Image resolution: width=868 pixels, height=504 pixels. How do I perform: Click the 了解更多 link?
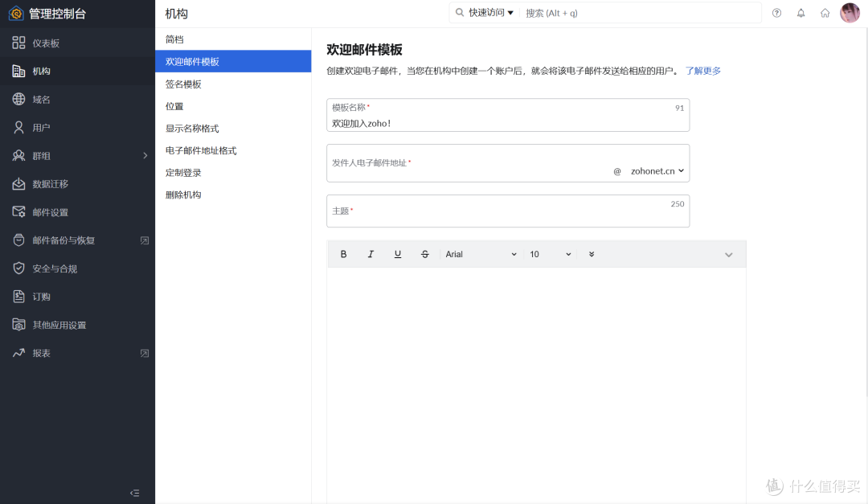click(x=703, y=71)
